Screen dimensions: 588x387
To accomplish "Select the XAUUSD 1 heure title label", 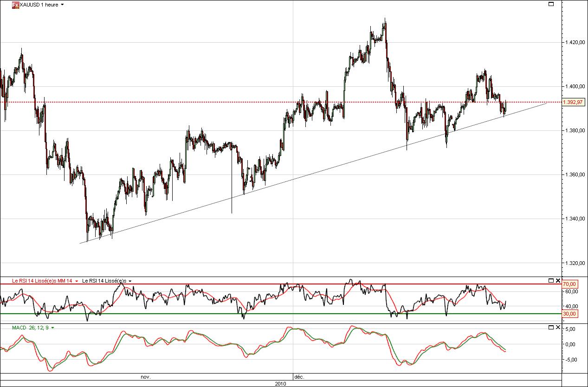I will (x=39, y=5).
